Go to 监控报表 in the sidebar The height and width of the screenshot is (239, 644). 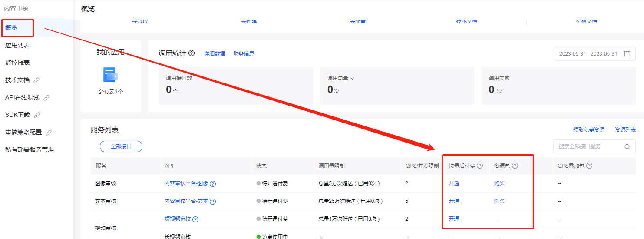pyautogui.click(x=17, y=63)
